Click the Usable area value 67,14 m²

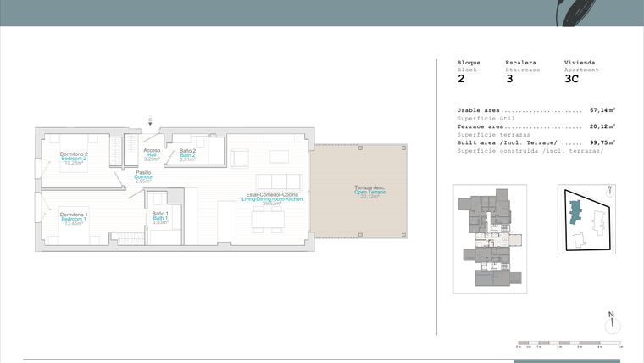coord(602,110)
